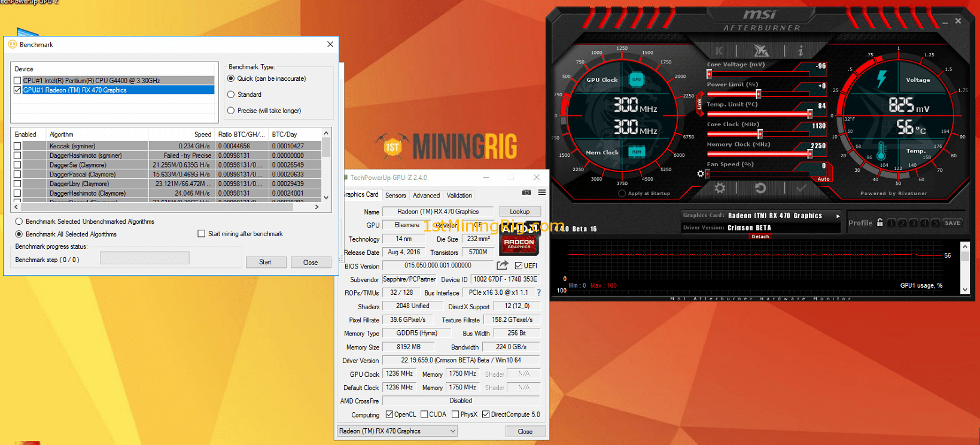Click SAVE profile button in Afterburner
Viewport: 980px width, 445px height.
pyautogui.click(x=952, y=223)
